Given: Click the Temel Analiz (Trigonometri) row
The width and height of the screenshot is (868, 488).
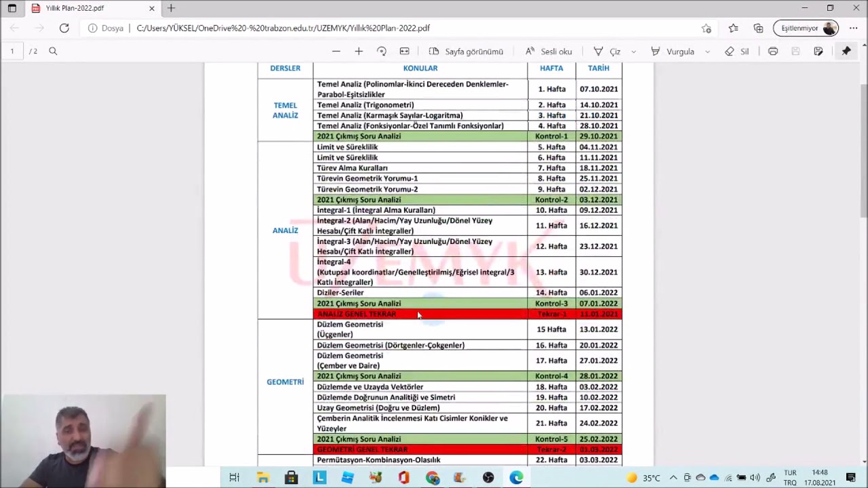Looking at the screenshot, I should pos(420,105).
